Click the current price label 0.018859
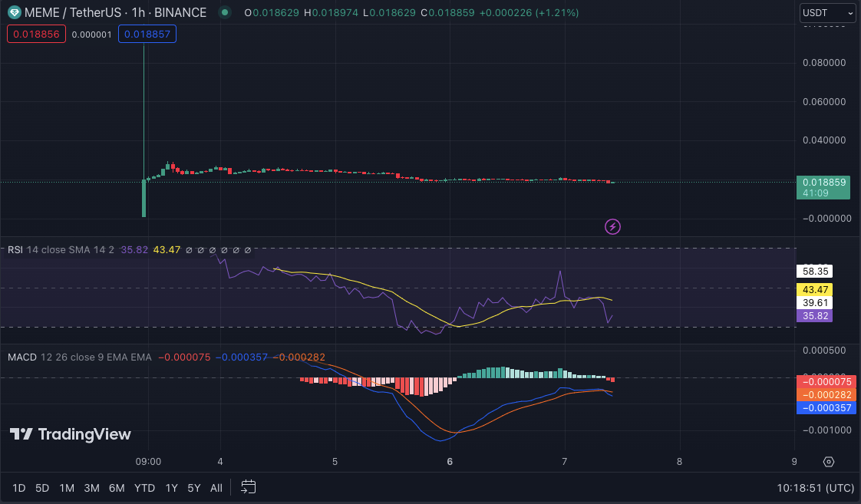 [x=823, y=183]
